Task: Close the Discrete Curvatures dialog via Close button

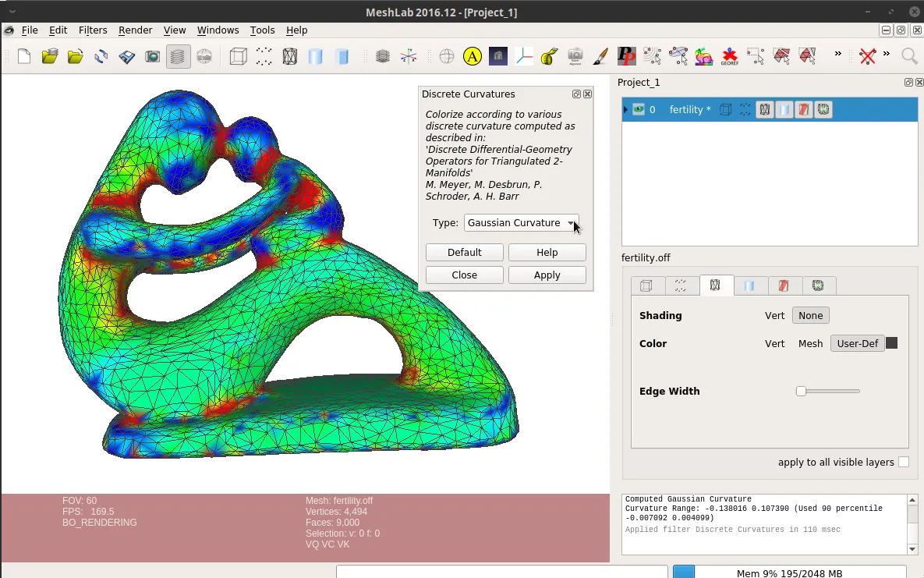Action: (465, 275)
